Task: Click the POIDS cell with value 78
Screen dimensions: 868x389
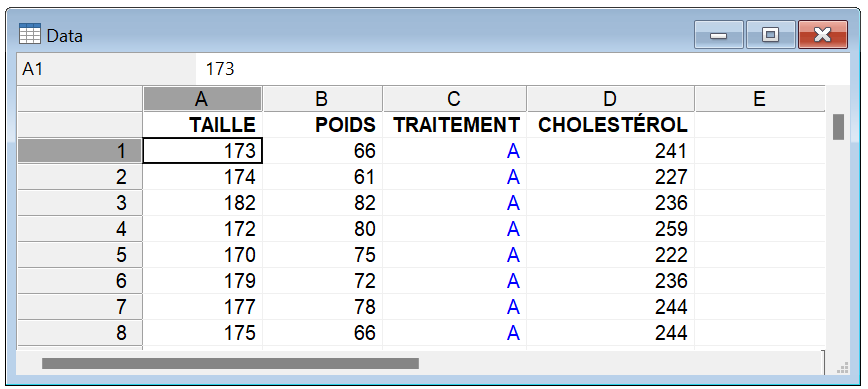Action: (x=322, y=307)
